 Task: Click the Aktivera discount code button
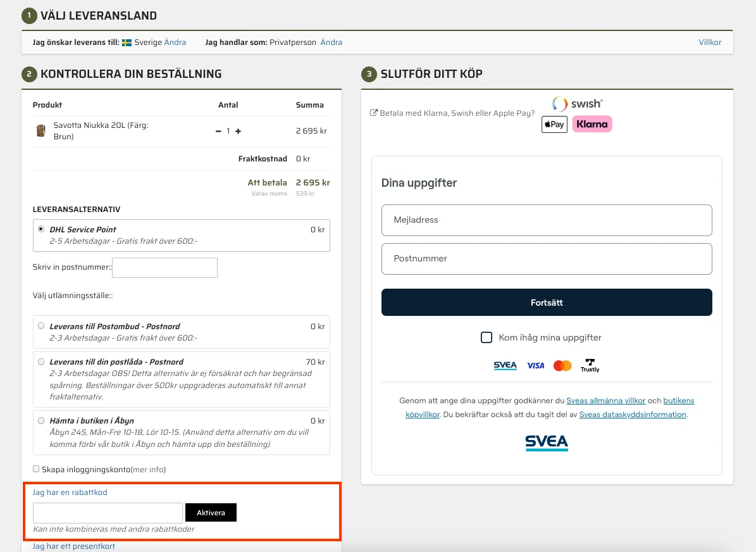[x=211, y=513]
